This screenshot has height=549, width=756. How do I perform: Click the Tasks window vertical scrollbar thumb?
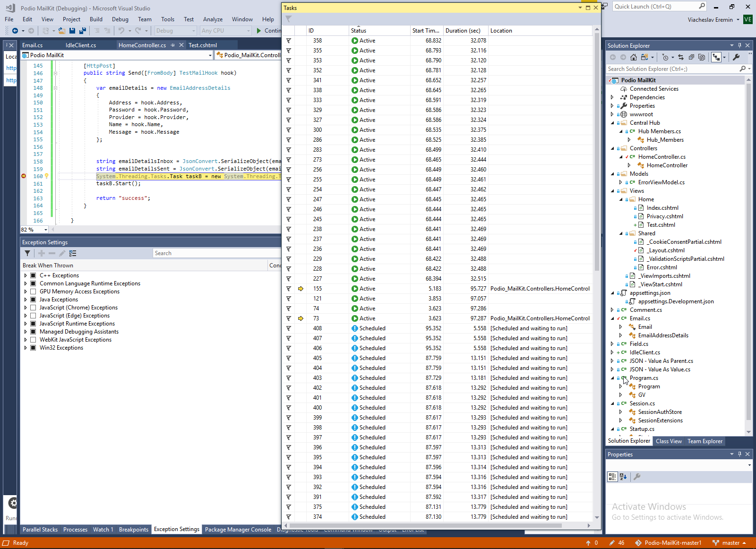click(x=597, y=151)
